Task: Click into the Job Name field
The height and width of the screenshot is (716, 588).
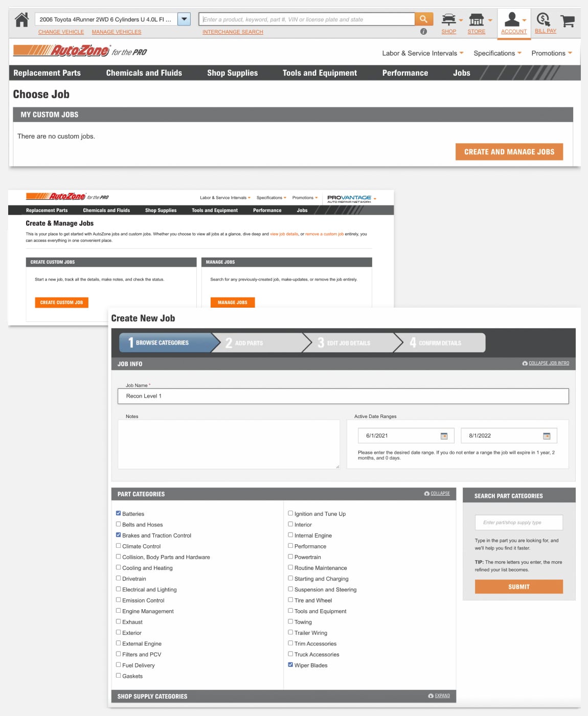Action: tap(343, 396)
